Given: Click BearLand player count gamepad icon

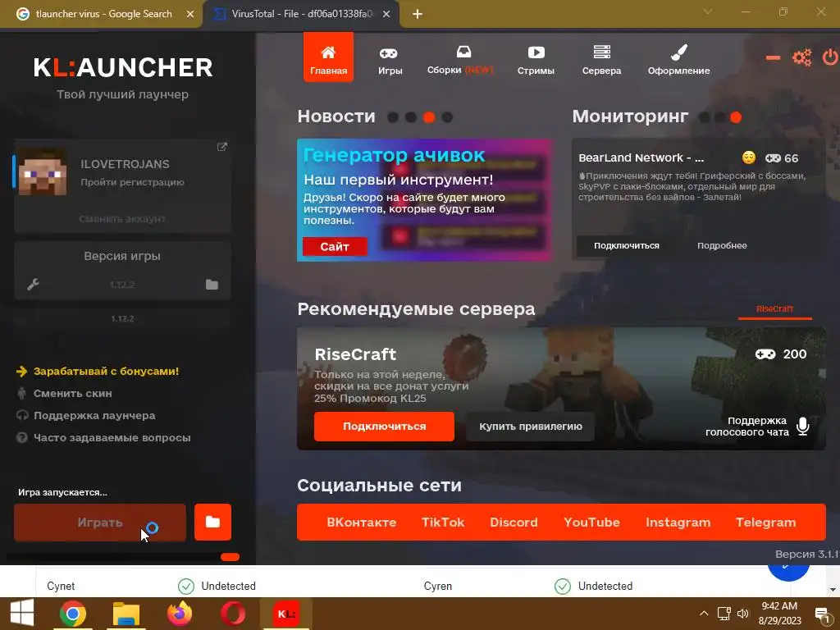Looking at the screenshot, I should pos(773,158).
